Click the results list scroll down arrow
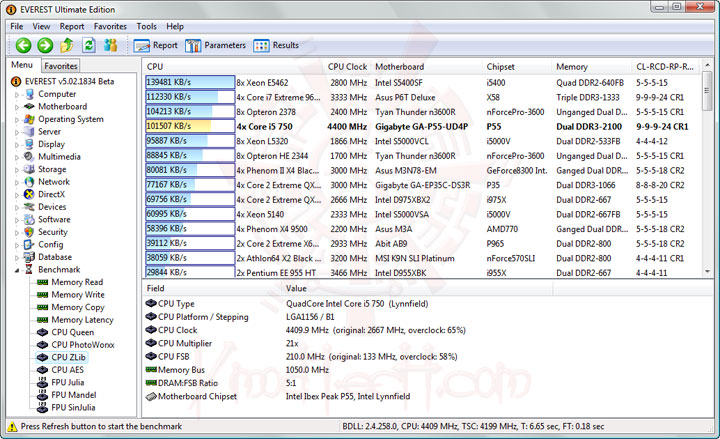Screen dimensions: 720x439 [707, 272]
